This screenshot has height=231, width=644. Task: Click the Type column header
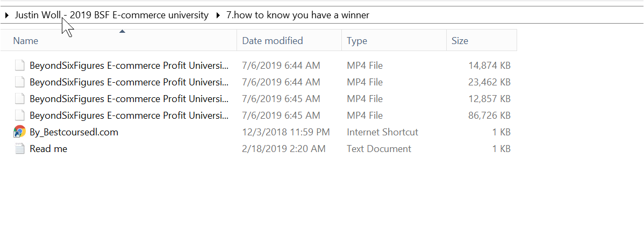tap(357, 41)
